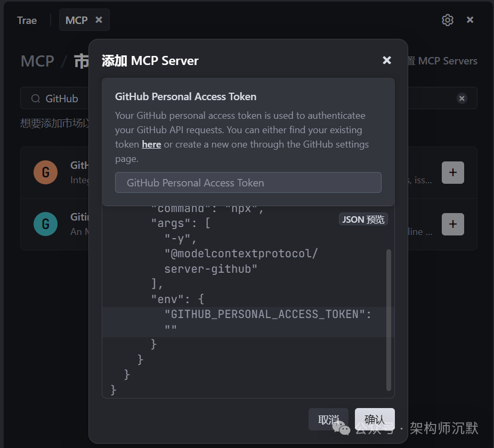
Task: Close the 添加 MCP Server dialog
Action: [387, 61]
